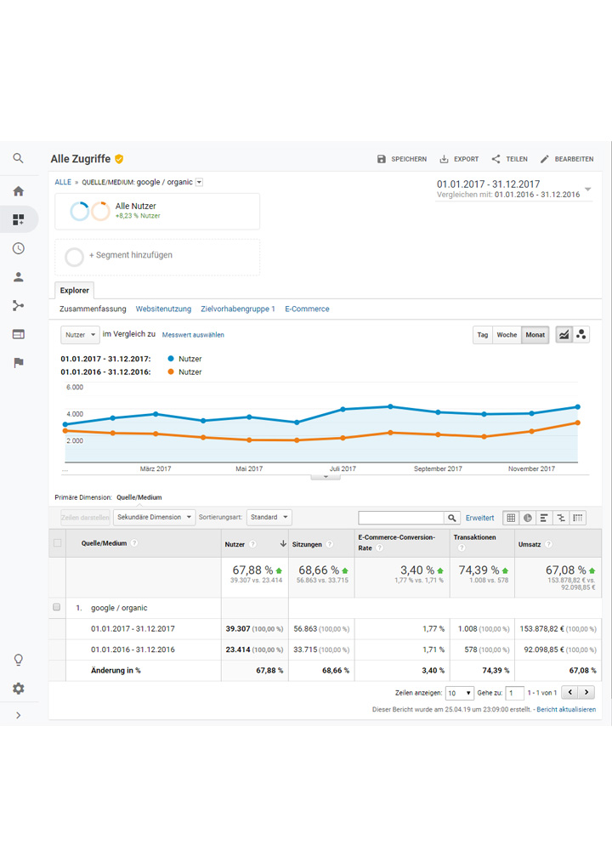Click Quelle/Medium primary dimension
Viewport: 612px width, 868px height.
(139, 497)
